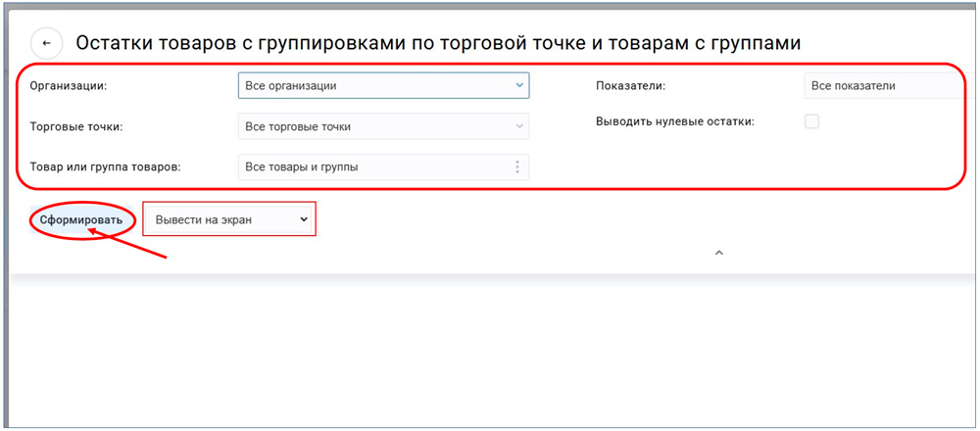Click the Организации label
Screen dimensions: 980x431
click(69, 86)
